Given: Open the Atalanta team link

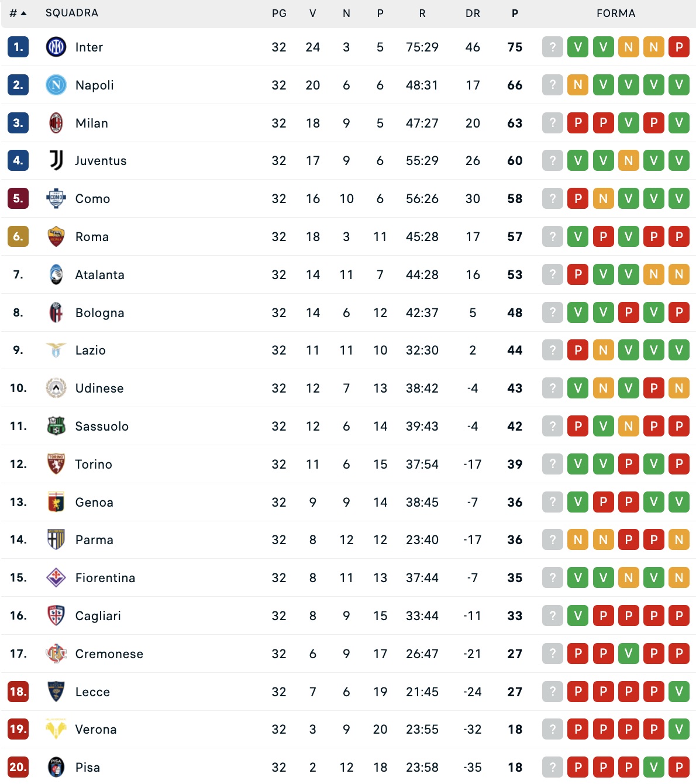Looking at the screenshot, I should click(99, 274).
